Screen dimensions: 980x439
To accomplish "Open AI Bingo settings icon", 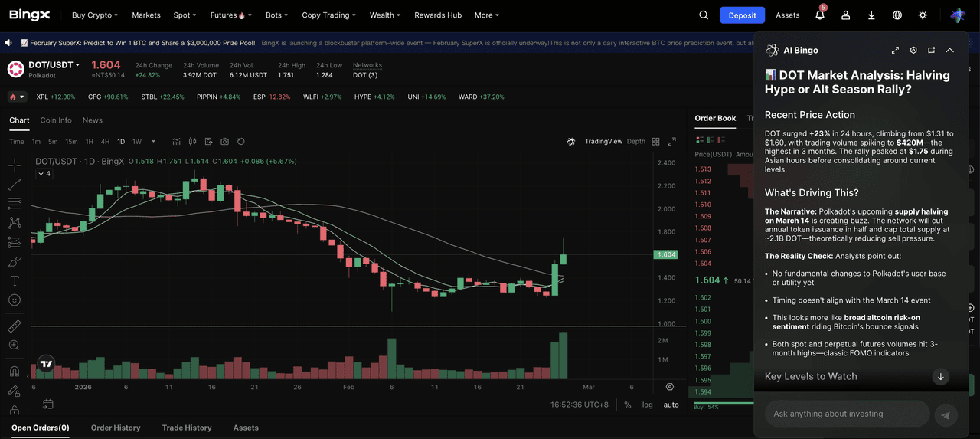I will pos(913,51).
